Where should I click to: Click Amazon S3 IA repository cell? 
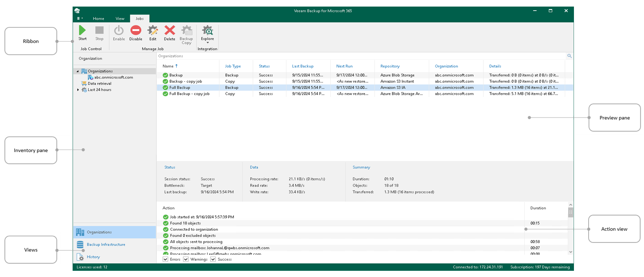click(x=393, y=88)
